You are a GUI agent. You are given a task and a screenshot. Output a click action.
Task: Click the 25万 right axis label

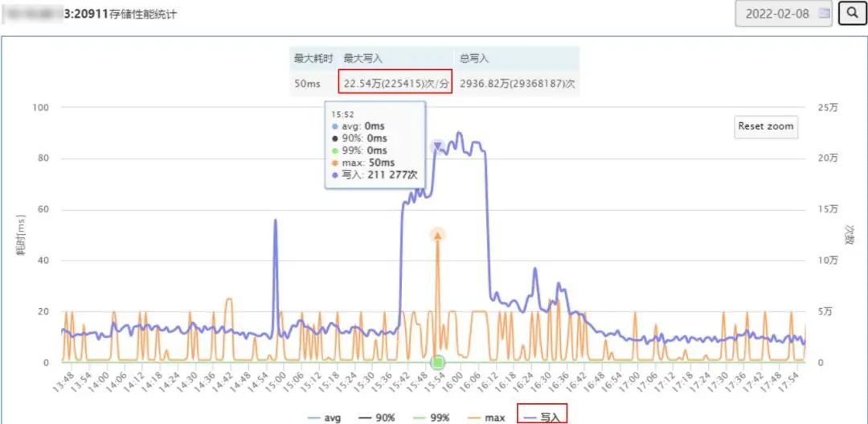click(827, 108)
